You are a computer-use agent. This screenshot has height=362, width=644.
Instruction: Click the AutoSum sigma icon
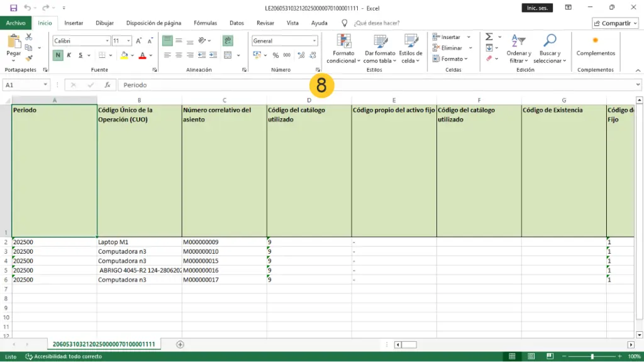tap(489, 37)
